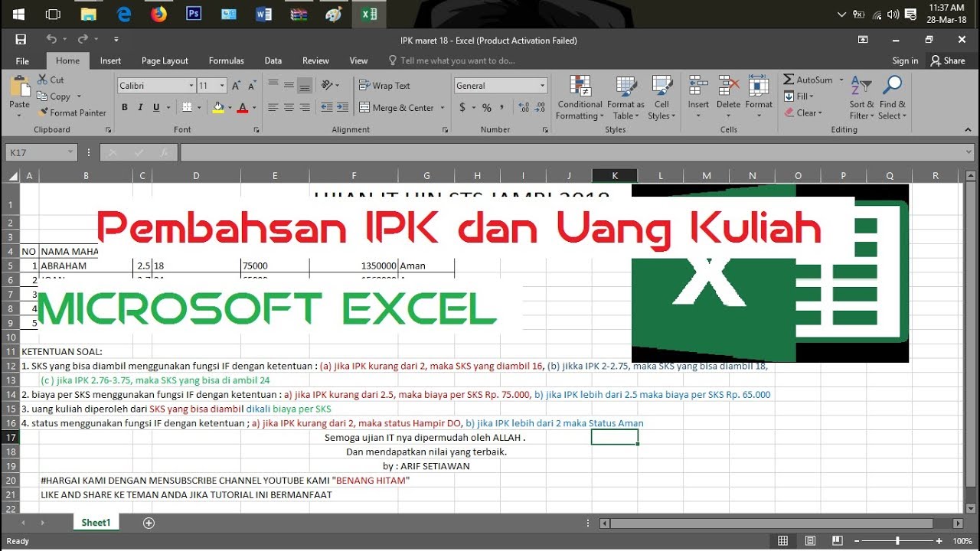
Task: Open Sort & Filter options
Action: tap(861, 98)
